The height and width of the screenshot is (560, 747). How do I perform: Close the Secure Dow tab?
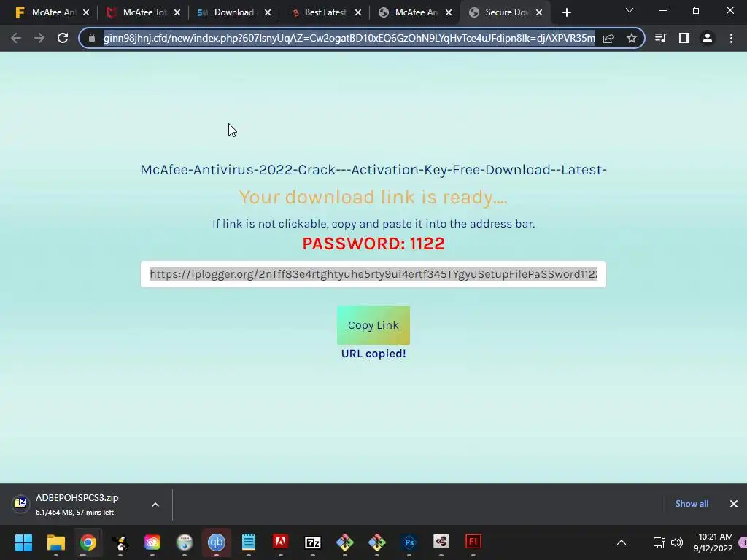coord(539,13)
